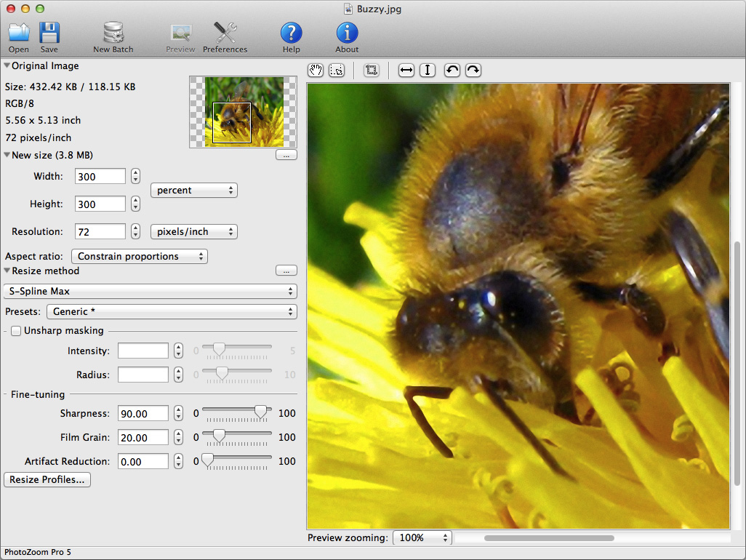This screenshot has width=746, height=560.
Task: Change the Constrain proportions aspect ratio dropdown
Action: coord(139,256)
